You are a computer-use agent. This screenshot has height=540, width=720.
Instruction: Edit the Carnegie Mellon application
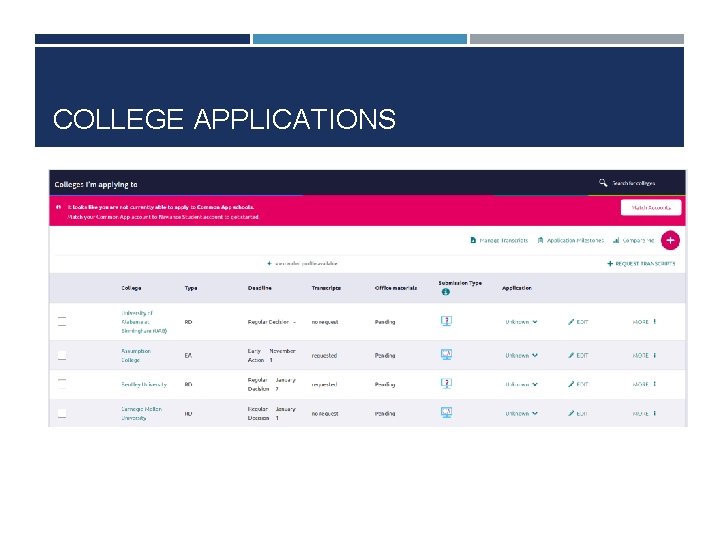578,413
